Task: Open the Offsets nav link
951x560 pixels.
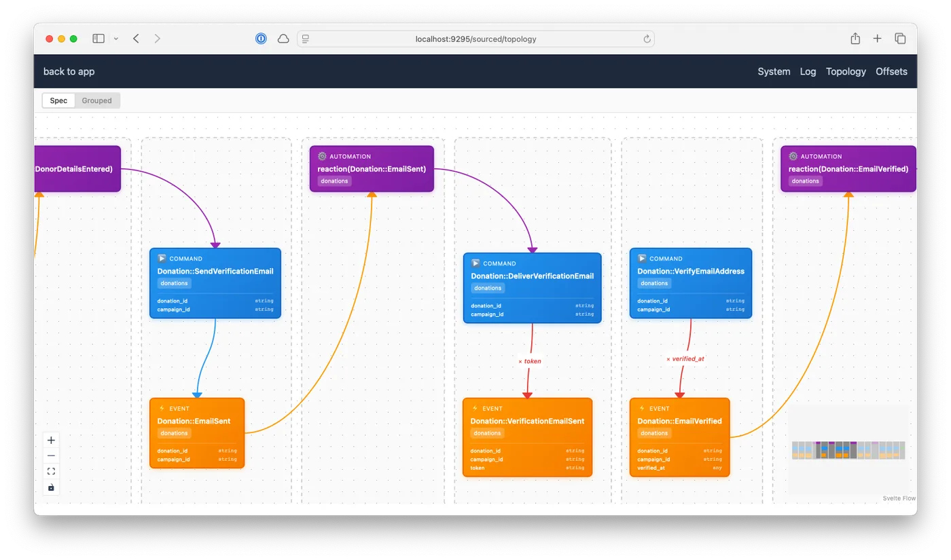Action: click(891, 71)
